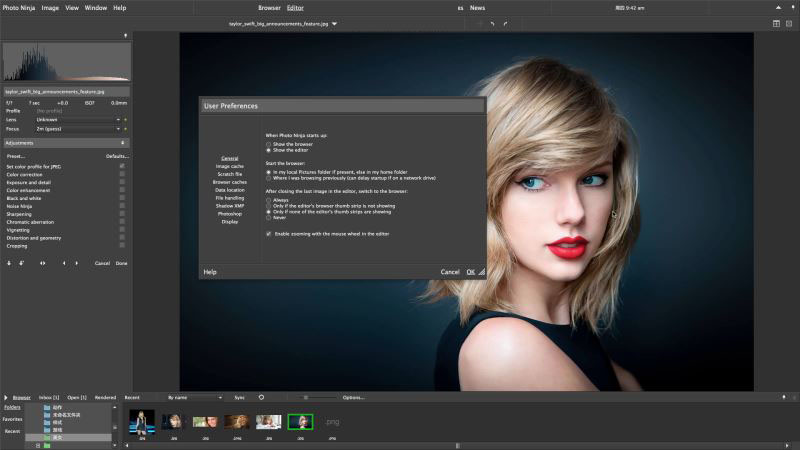
Task: Select the second blue folder in the tree
Action: tap(47, 415)
